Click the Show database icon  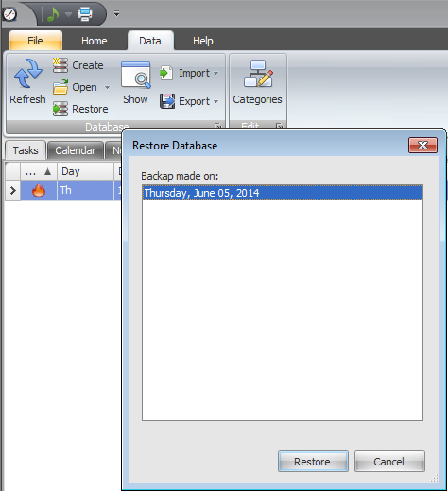[136, 75]
